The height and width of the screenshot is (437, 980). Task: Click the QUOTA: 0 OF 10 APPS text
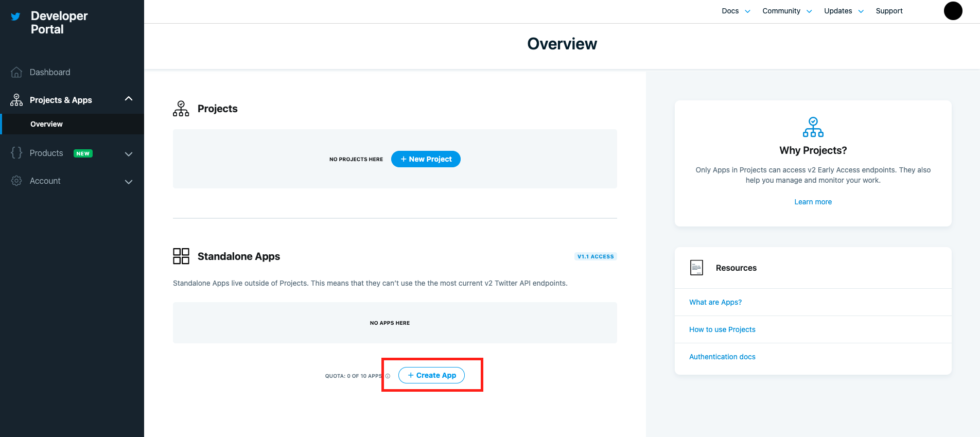(354, 376)
